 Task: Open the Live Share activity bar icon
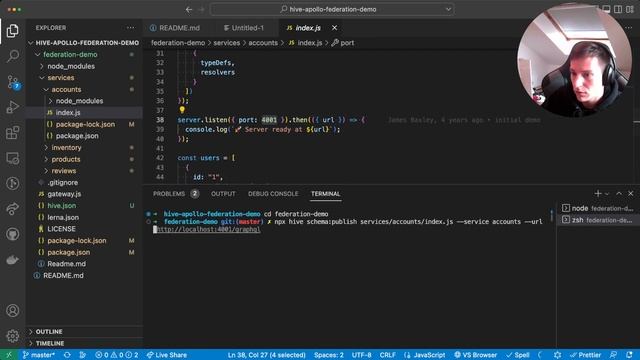click(13, 209)
